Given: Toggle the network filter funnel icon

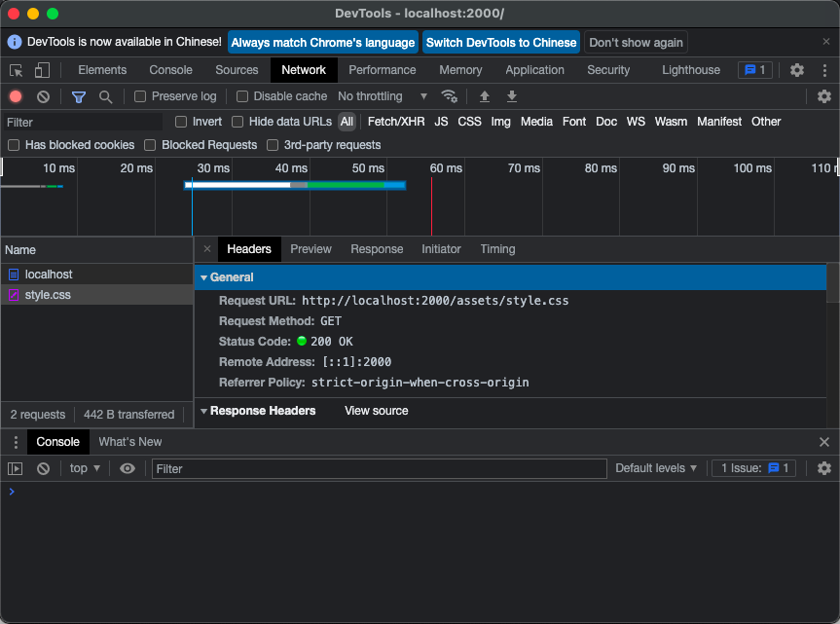Looking at the screenshot, I should [79, 97].
